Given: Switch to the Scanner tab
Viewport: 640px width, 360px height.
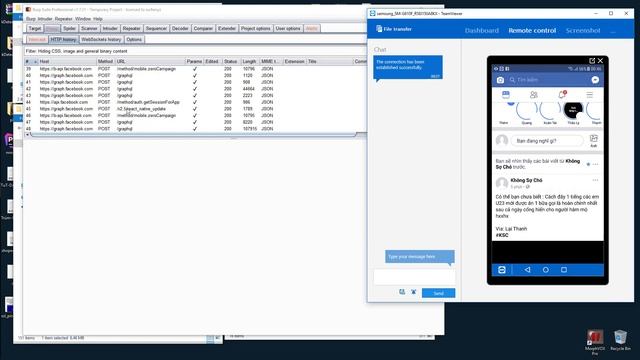Looking at the screenshot, I should 89,29.
